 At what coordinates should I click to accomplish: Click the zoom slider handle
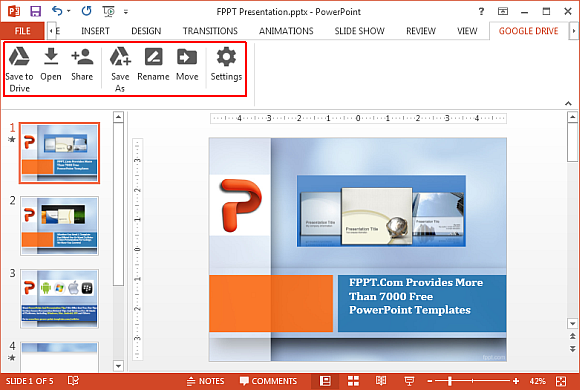450,381
